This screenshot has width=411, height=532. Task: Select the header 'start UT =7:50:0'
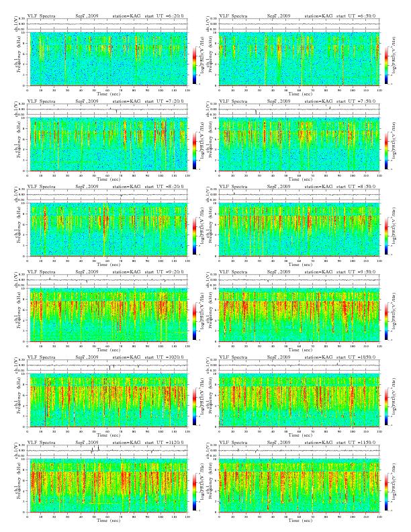click(356, 101)
